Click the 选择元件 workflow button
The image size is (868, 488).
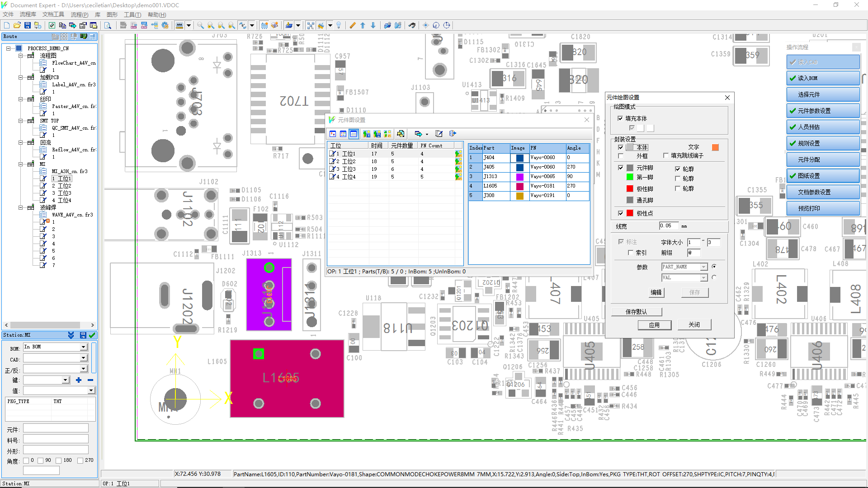822,94
